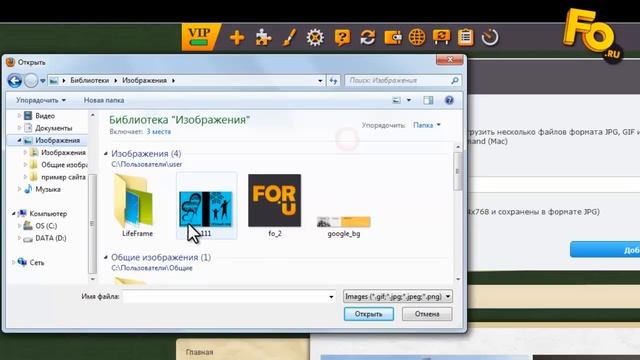Click the forward navigation arrow in dialog

31,80
